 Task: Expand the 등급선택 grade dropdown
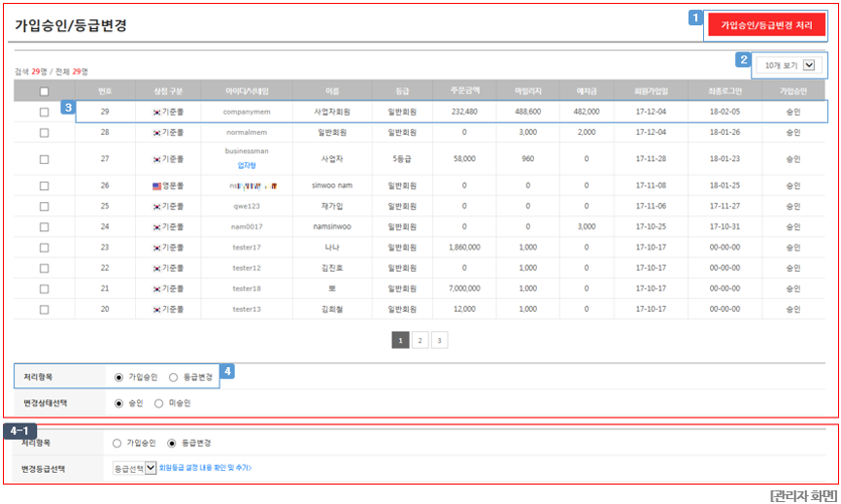[x=135, y=468]
